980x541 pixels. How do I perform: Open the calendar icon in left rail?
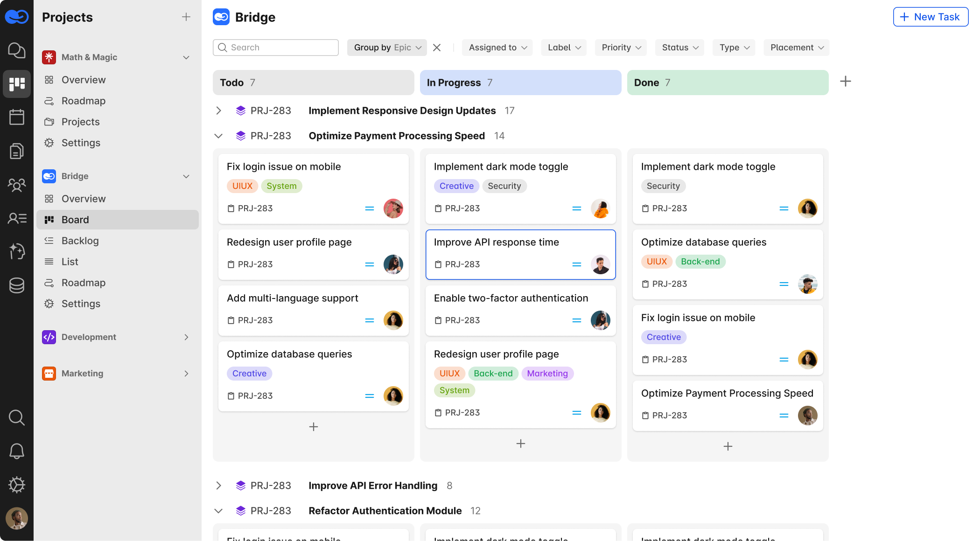pyautogui.click(x=17, y=117)
